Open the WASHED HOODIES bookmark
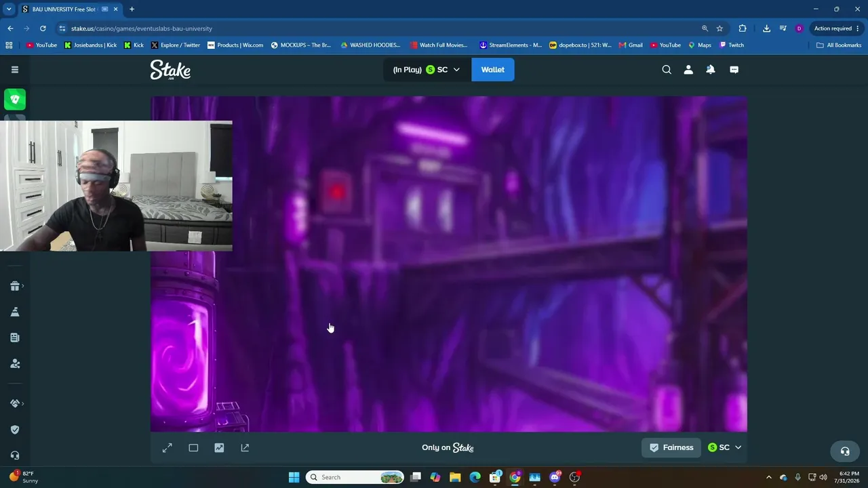 click(370, 45)
